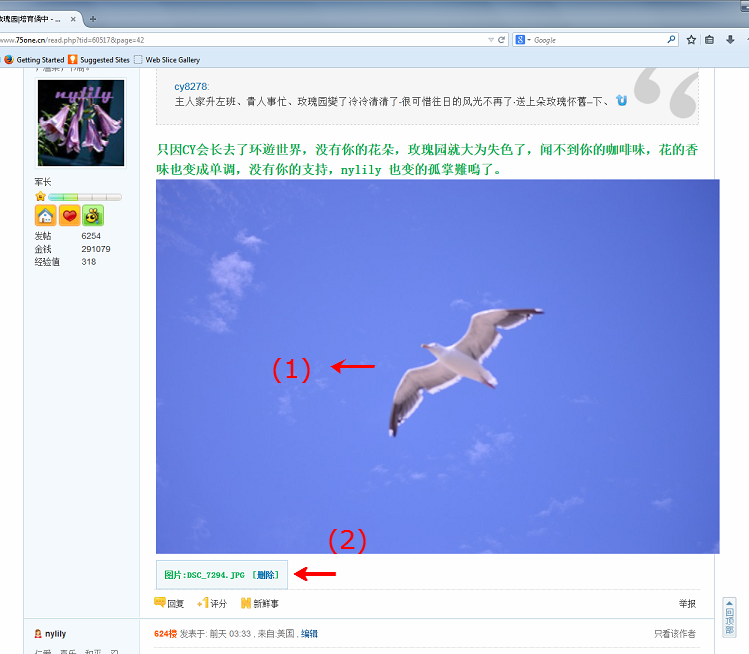Click the Google search input field

click(599, 40)
